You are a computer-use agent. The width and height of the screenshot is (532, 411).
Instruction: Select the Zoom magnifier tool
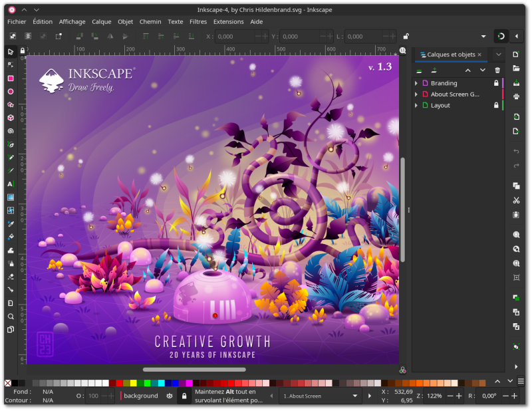pyautogui.click(x=11, y=317)
